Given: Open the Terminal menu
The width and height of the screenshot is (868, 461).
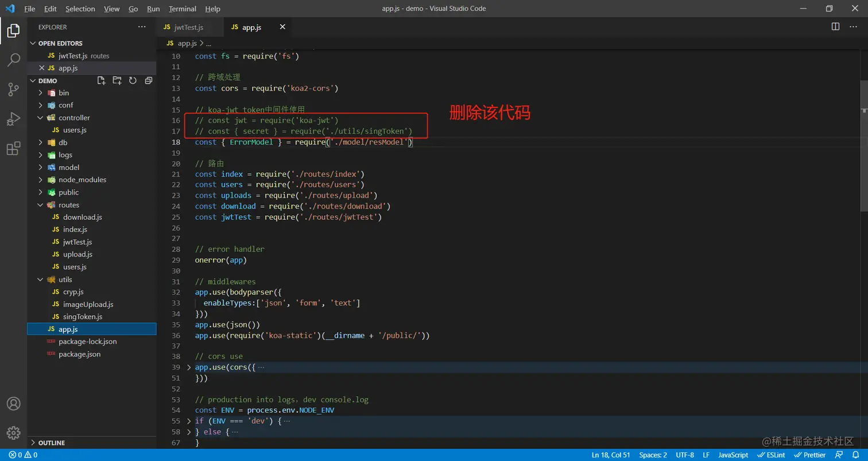Looking at the screenshot, I should coord(182,9).
